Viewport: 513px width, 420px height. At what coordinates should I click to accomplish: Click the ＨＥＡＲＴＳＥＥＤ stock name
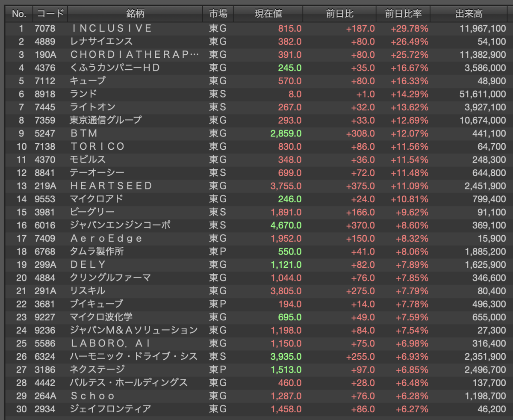[x=111, y=186]
